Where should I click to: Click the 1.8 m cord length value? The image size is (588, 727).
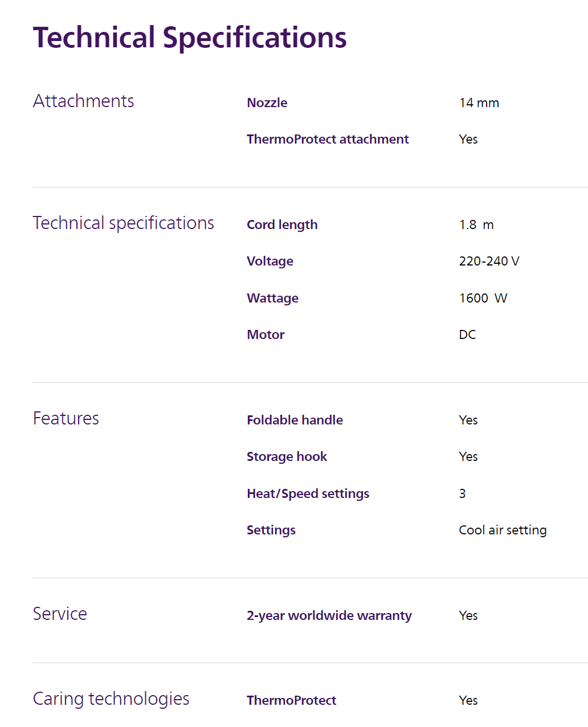pos(476,224)
